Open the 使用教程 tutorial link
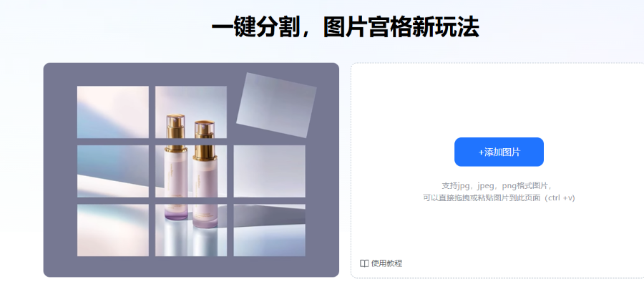Image resolution: width=644 pixels, height=297 pixels. [386, 264]
